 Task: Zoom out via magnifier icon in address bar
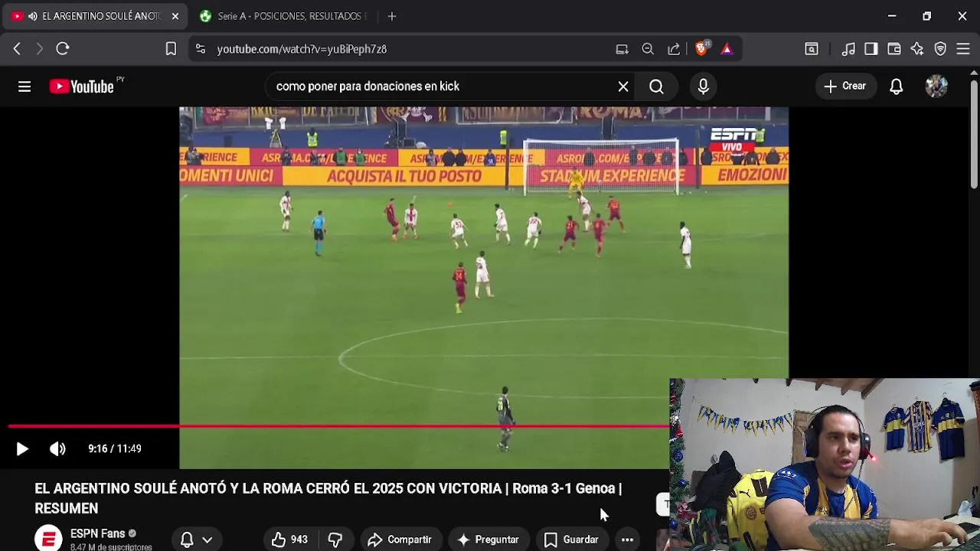[x=648, y=49]
